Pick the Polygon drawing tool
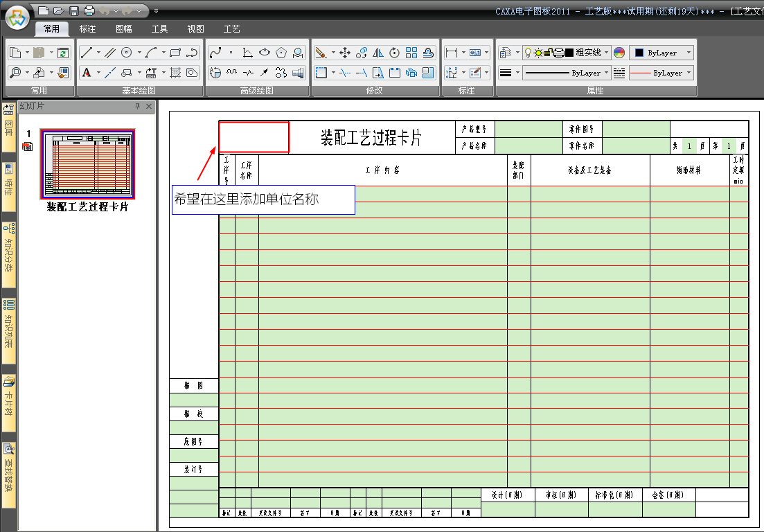764x532 pixels. [281, 53]
